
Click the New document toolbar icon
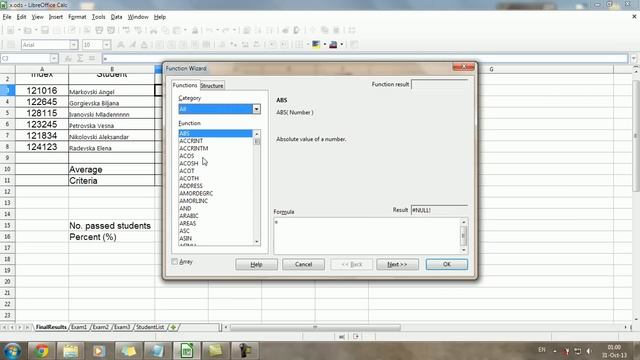(x=11, y=30)
